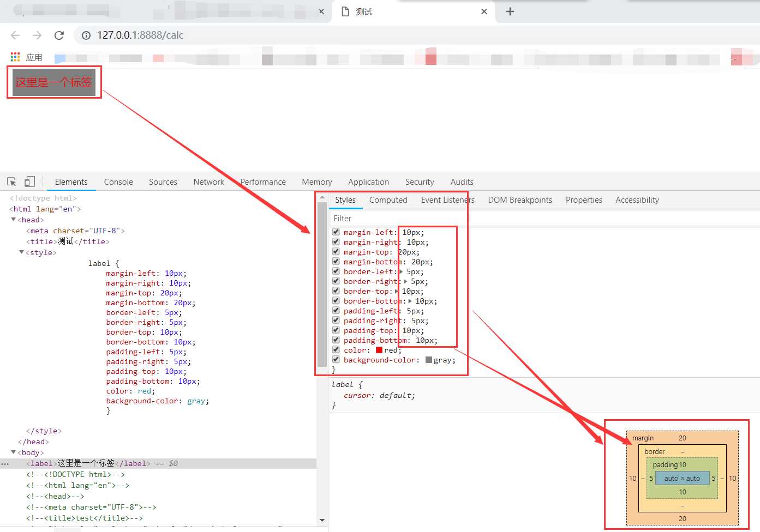Select the Styles sidebar tab

tap(345, 200)
